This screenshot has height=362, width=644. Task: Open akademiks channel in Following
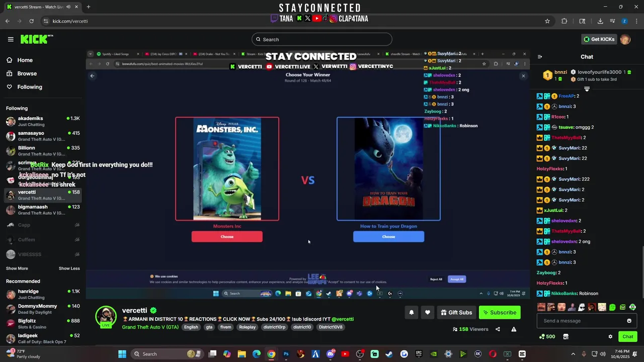click(x=43, y=121)
